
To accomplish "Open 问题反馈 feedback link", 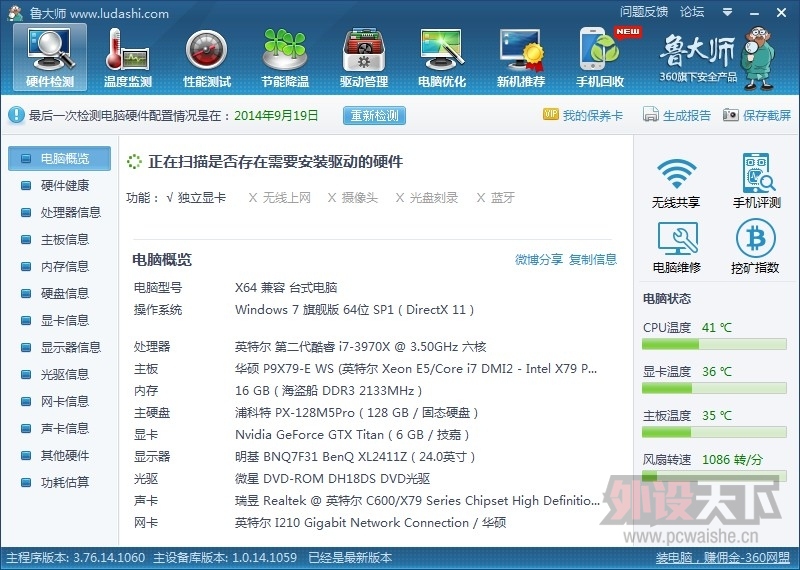I will pos(644,12).
